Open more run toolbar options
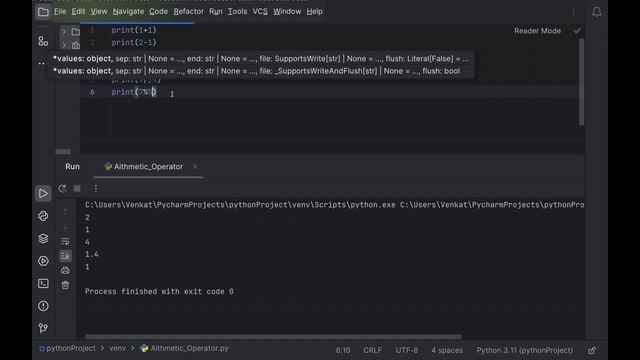 (96, 189)
